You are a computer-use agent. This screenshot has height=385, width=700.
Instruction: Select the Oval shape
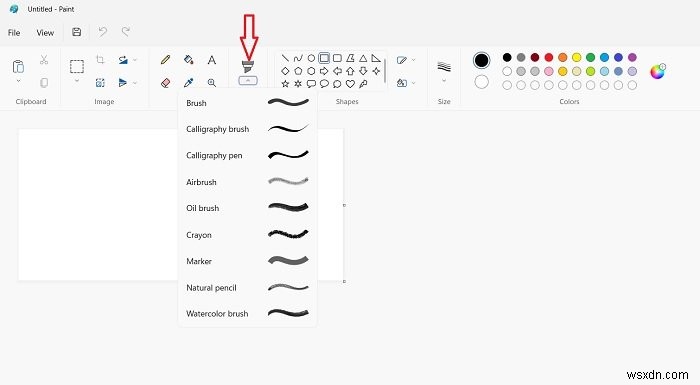[x=311, y=58]
